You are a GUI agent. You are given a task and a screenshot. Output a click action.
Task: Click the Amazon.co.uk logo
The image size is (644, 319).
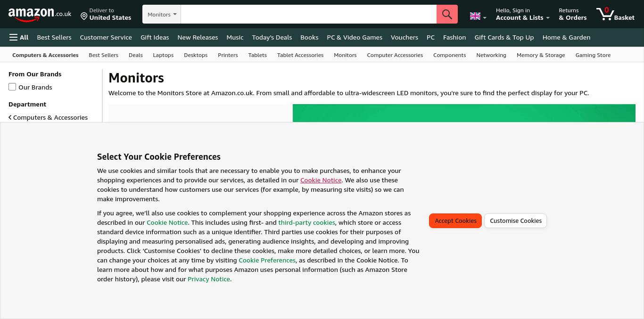(x=40, y=15)
